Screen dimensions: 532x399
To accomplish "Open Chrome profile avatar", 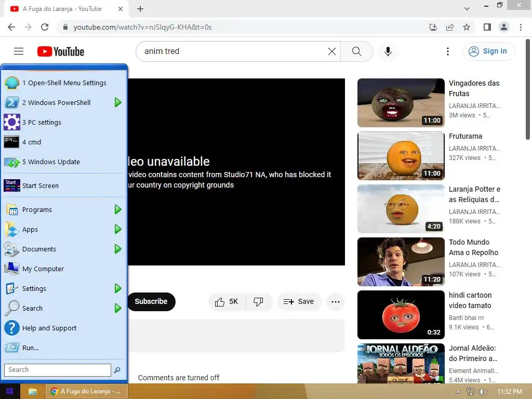I will coord(504,27).
